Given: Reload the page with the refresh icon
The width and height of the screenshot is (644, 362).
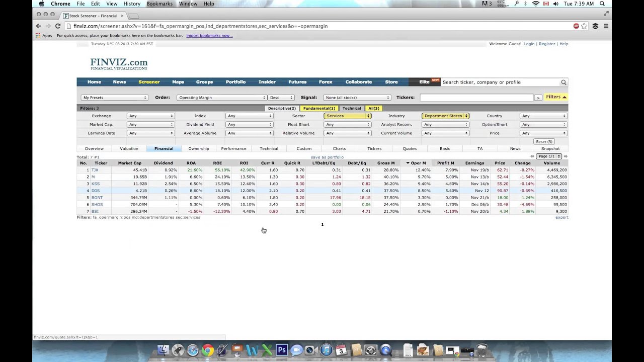Looking at the screenshot, I should (58, 26).
